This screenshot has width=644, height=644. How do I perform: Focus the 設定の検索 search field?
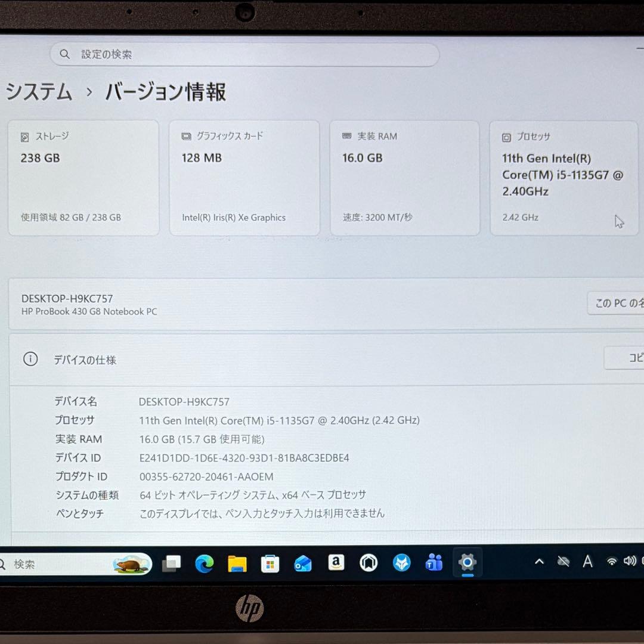(245, 54)
